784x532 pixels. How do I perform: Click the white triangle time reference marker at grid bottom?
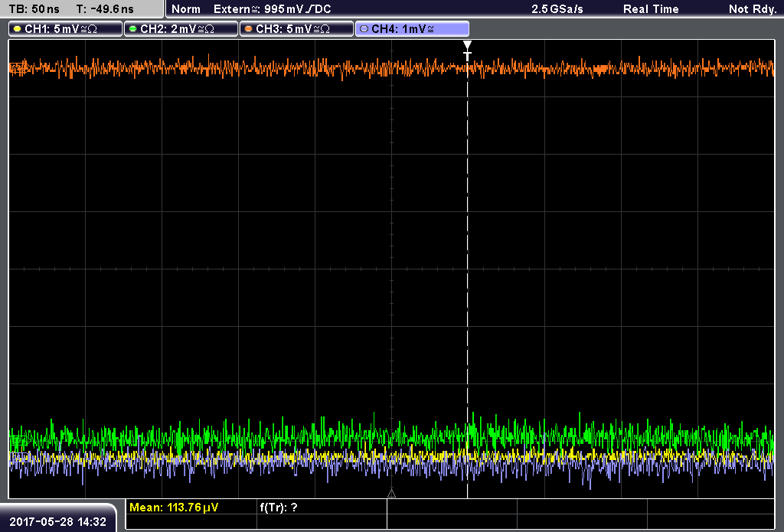click(x=391, y=494)
